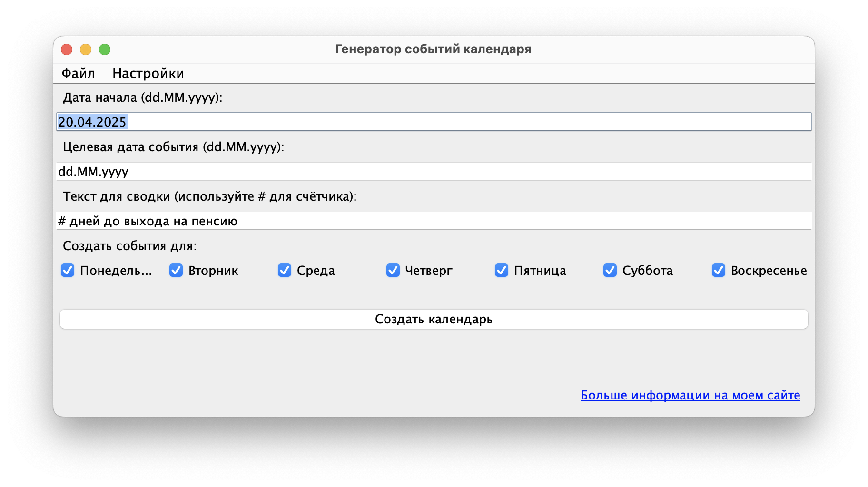The height and width of the screenshot is (487, 868).
Task: Click the Создать события для label
Action: click(x=130, y=246)
